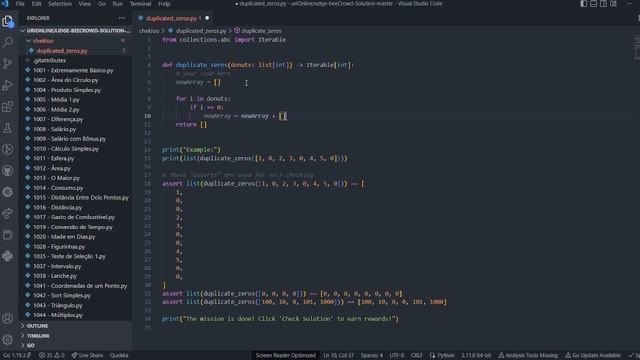This screenshot has height=360, width=640.
Task: Click chekloo in the breadcrumb
Action: [x=149, y=31]
